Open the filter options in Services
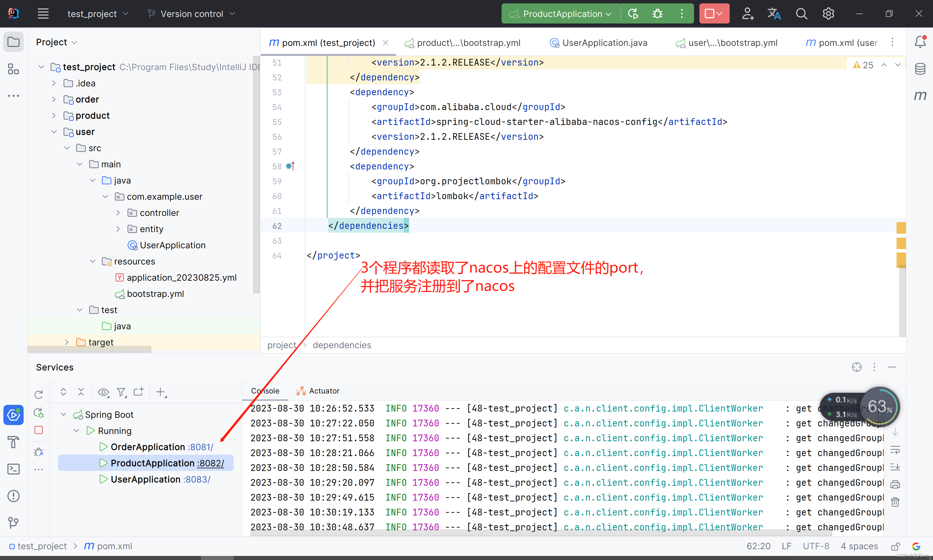 pos(121,392)
